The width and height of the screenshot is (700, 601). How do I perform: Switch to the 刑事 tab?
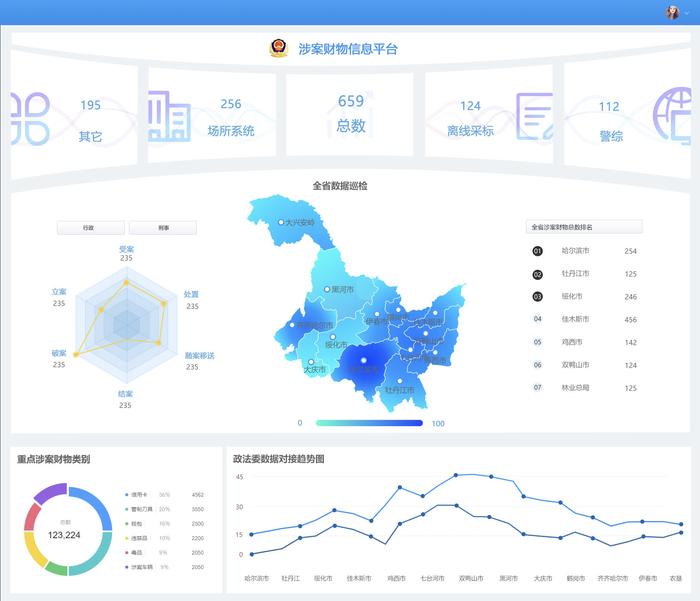coord(163,228)
